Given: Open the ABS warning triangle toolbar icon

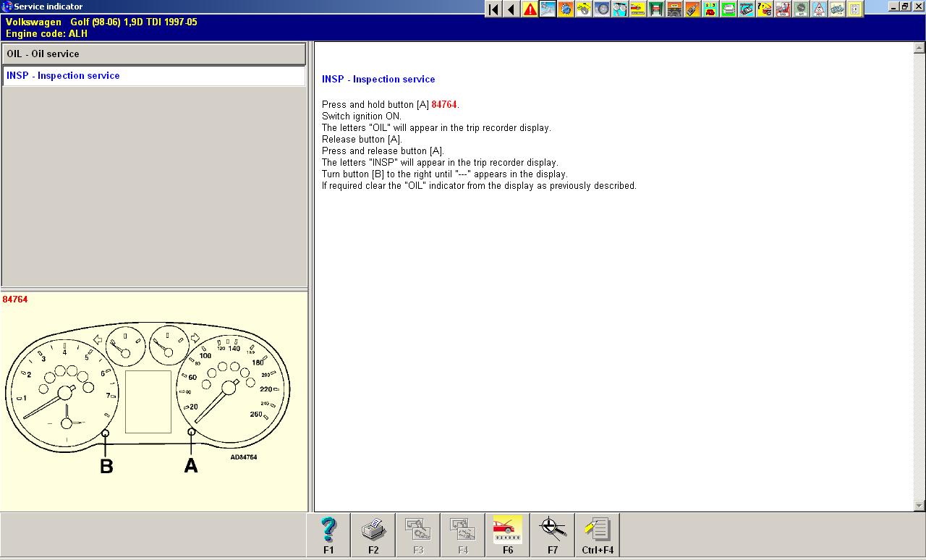Looking at the screenshot, I should tap(819, 9).
